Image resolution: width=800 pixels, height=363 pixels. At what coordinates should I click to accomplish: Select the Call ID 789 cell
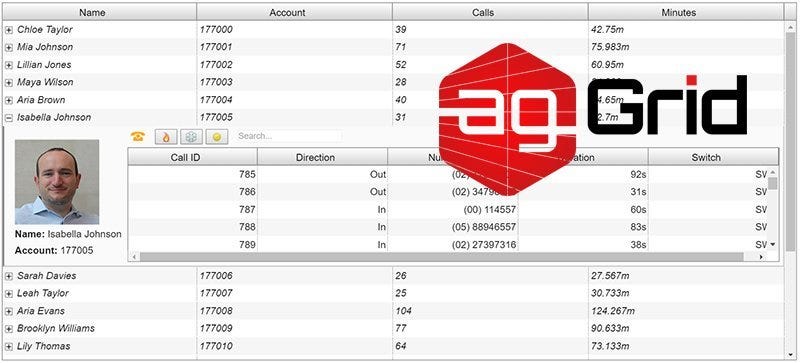pyautogui.click(x=192, y=245)
